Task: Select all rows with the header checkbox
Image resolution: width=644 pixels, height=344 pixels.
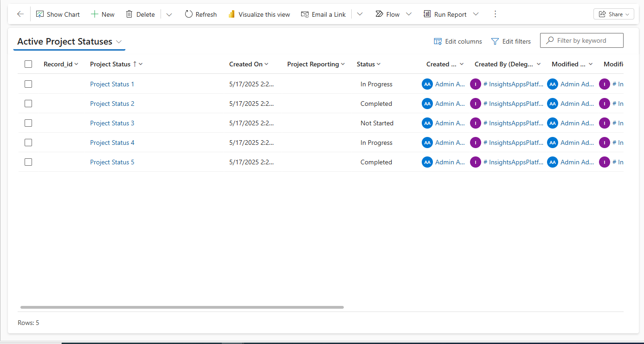Action: point(28,64)
